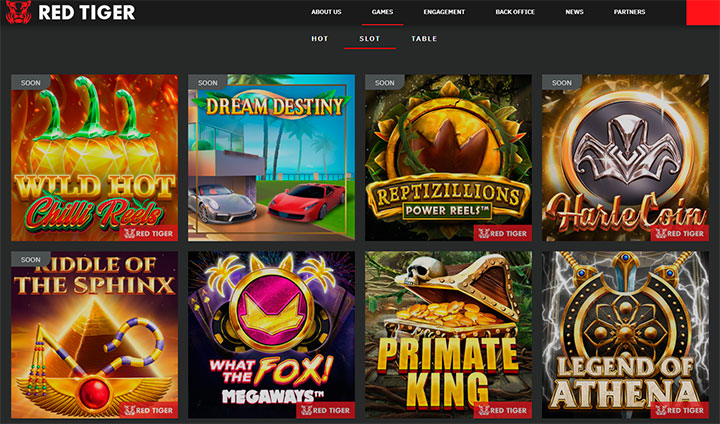The height and width of the screenshot is (424, 720).
Task: Open the Dream Destiny game thumbnail
Action: click(271, 158)
